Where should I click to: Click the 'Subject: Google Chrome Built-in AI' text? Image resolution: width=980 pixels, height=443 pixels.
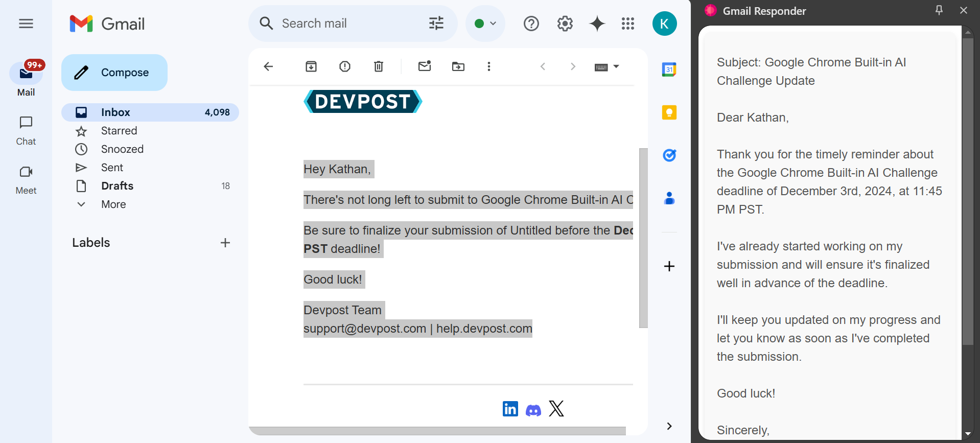(x=811, y=62)
